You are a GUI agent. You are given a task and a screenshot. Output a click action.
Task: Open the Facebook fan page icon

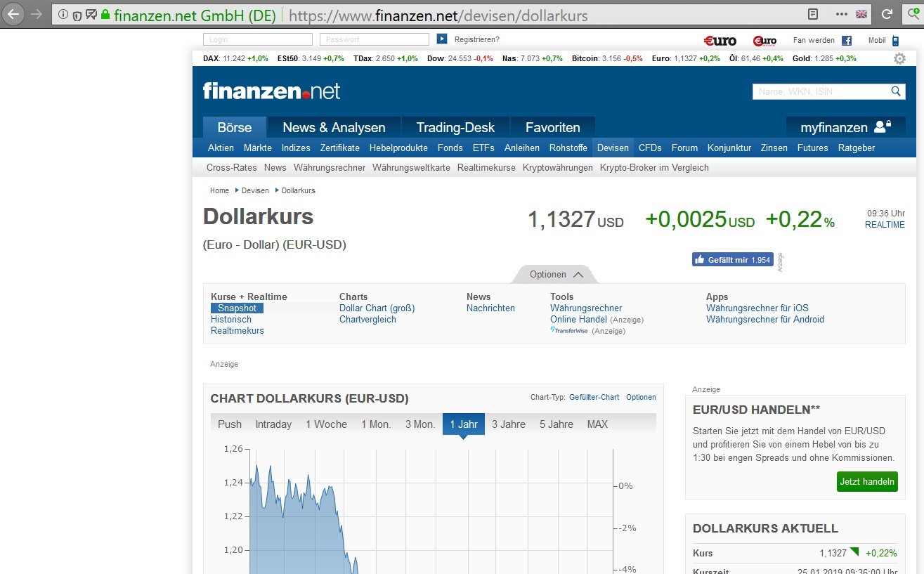pyautogui.click(x=847, y=41)
